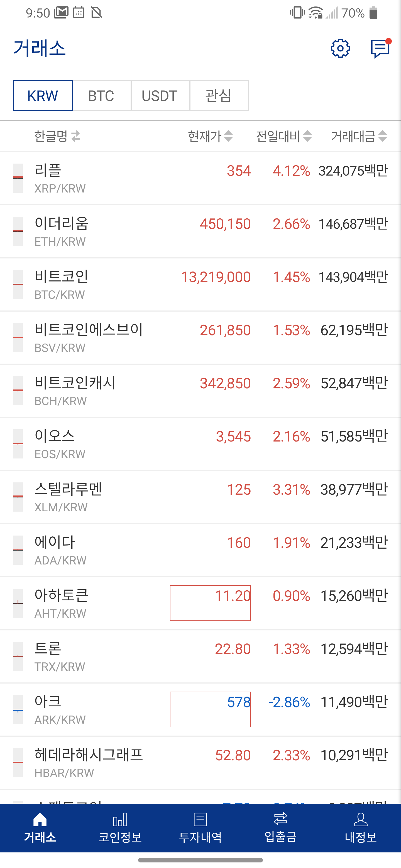401x868 pixels.
Task: Click the 아크 mini candle chart
Action: click(18, 709)
